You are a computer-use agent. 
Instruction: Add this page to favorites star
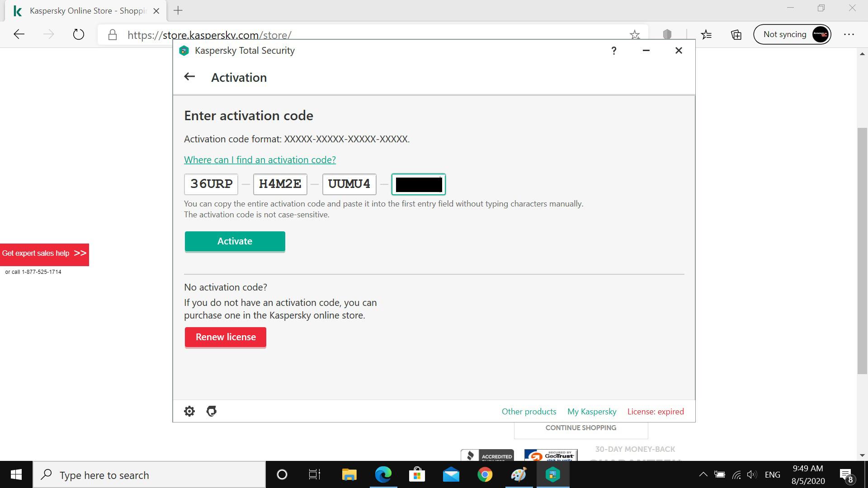pyautogui.click(x=635, y=35)
